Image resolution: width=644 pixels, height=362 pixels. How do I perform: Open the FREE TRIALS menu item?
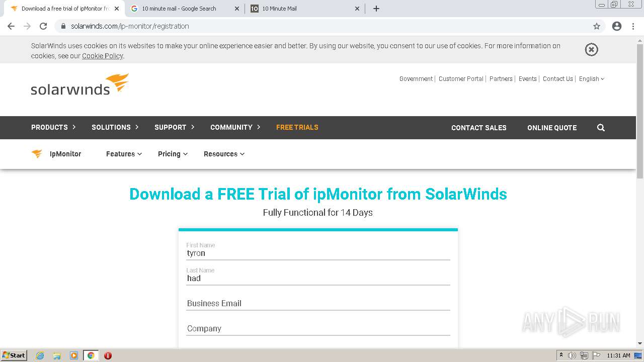click(297, 127)
